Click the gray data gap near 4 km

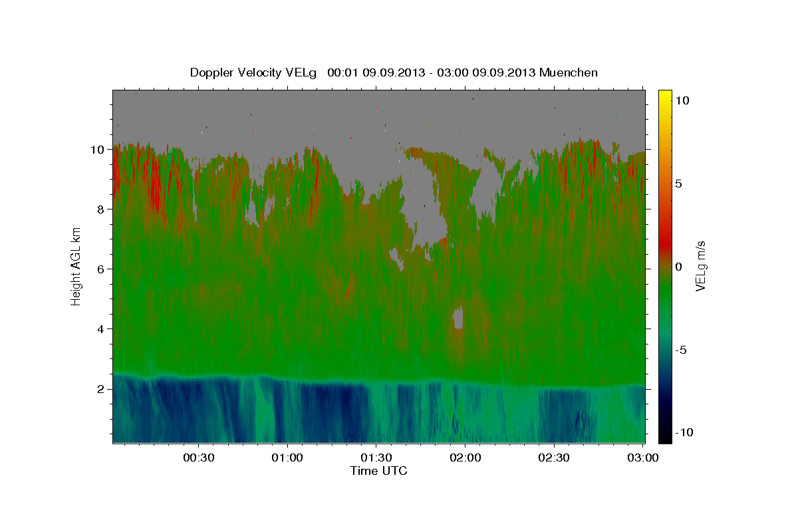tap(458, 318)
